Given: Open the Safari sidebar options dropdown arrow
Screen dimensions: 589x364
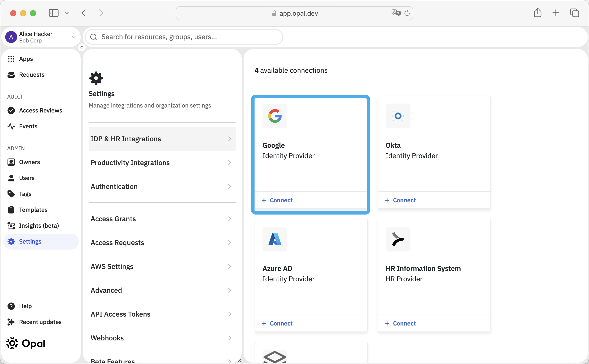Looking at the screenshot, I should [x=67, y=13].
